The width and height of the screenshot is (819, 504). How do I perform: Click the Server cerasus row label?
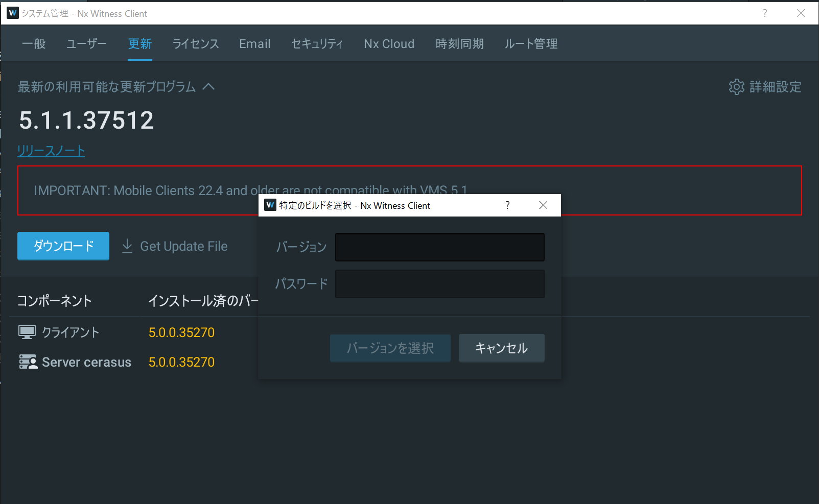(86, 362)
